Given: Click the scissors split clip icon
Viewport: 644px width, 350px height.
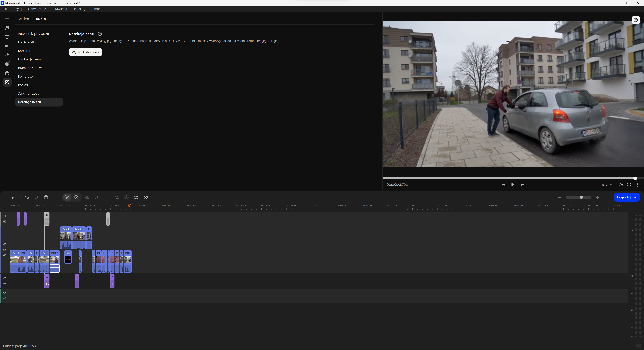Looking at the screenshot, I should coord(87,197).
